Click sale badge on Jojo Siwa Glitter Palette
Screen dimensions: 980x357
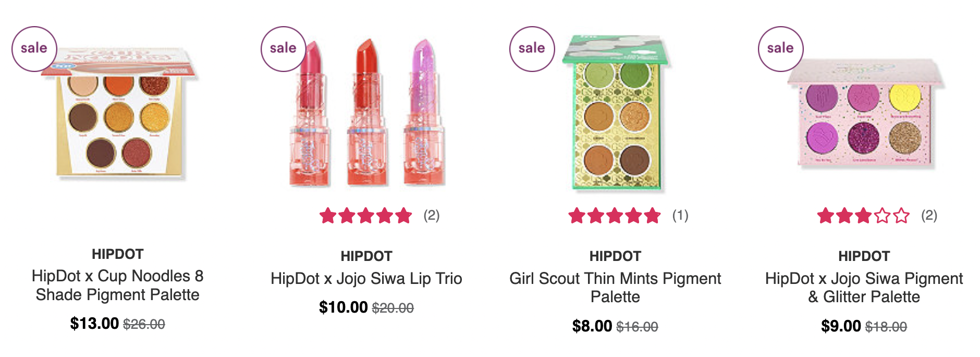coord(780,49)
